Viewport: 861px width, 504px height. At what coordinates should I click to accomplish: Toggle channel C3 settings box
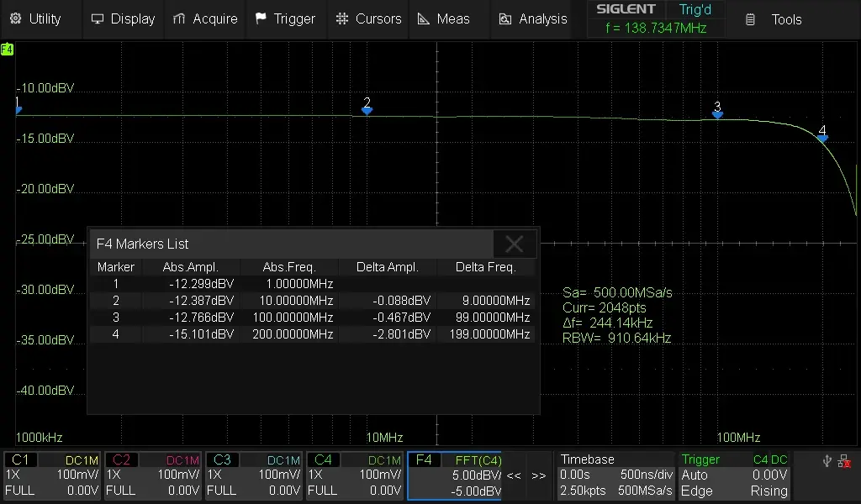click(x=255, y=475)
